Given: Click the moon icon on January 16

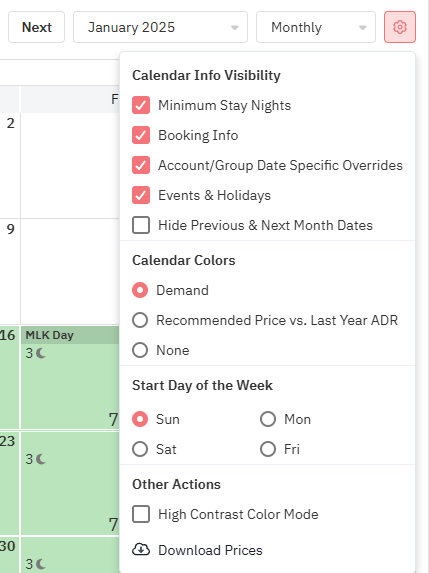Looking at the screenshot, I should [41, 353].
